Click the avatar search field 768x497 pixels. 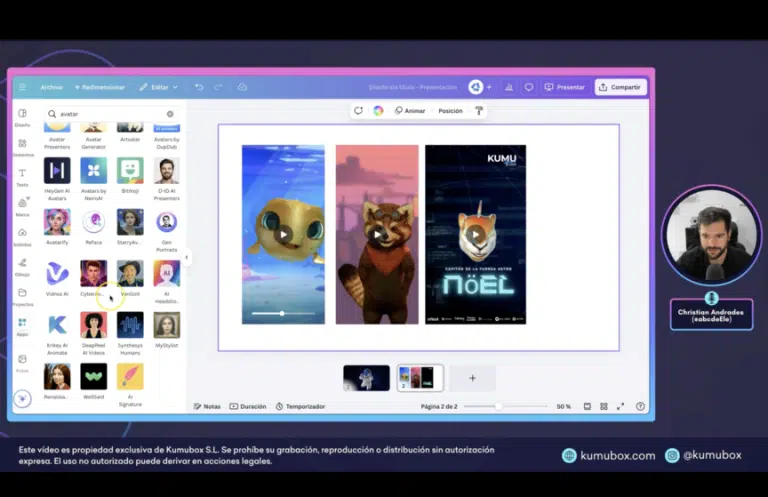[x=111, y=114]
